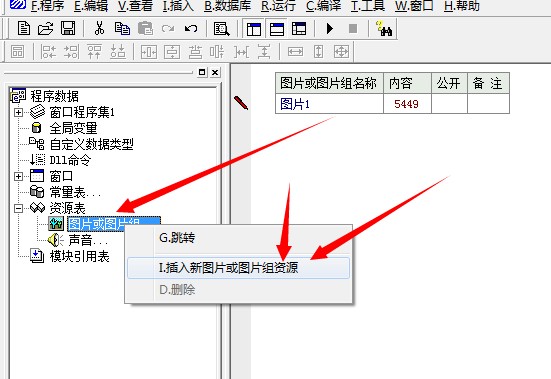Expand the 窗口 tree node
Viewport: 551px width, 379px height.
[x=18, y=176]
